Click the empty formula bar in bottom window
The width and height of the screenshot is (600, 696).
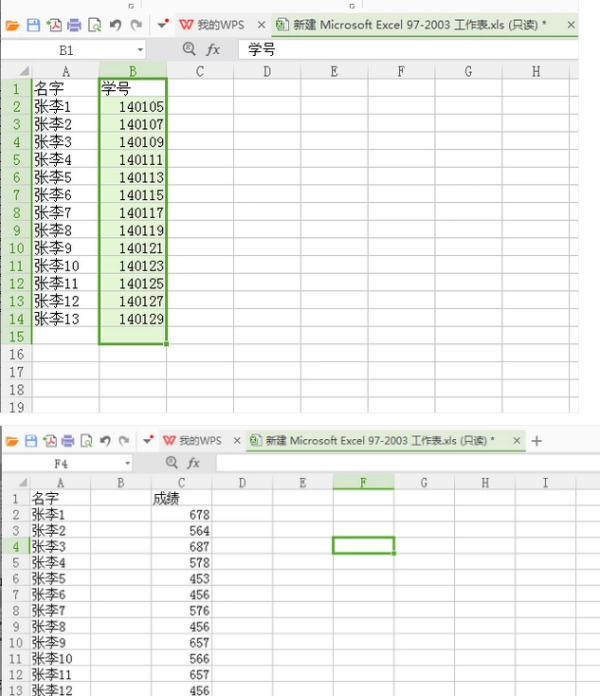408,463
